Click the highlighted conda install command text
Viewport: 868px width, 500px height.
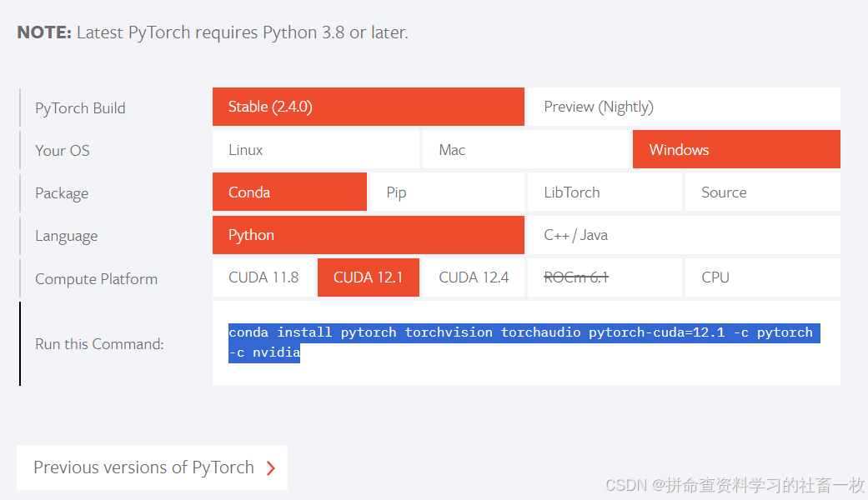[524, 343]
